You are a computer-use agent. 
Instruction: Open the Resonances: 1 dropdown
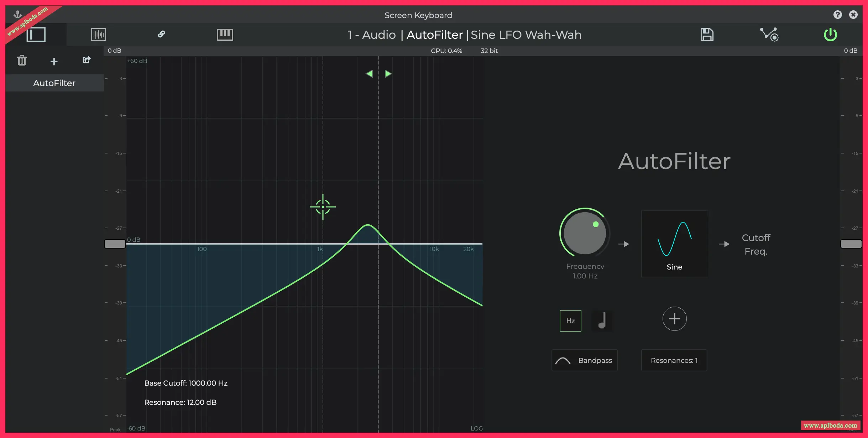click(x=674, y=360)
